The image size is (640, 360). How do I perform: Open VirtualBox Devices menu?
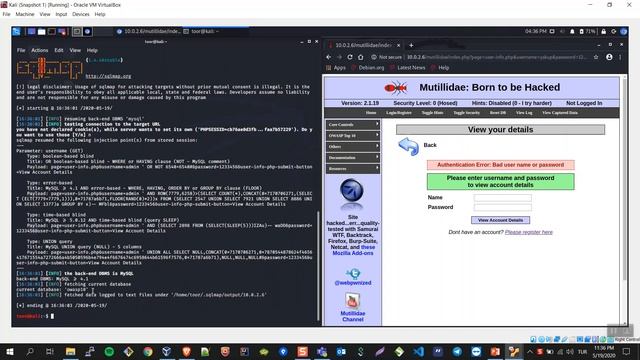(x=81, y=14)
